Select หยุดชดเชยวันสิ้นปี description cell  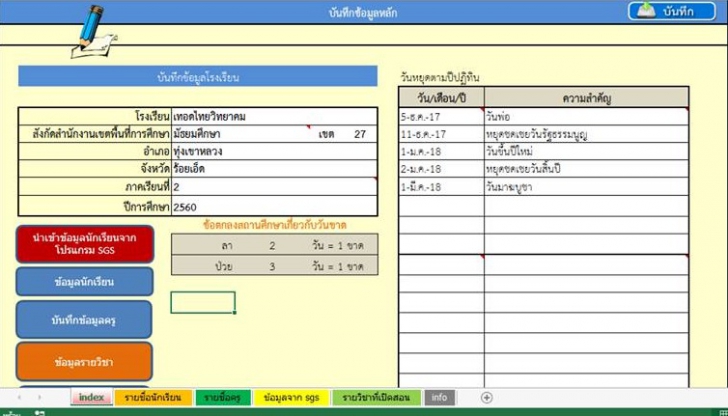tap(586, 169)
